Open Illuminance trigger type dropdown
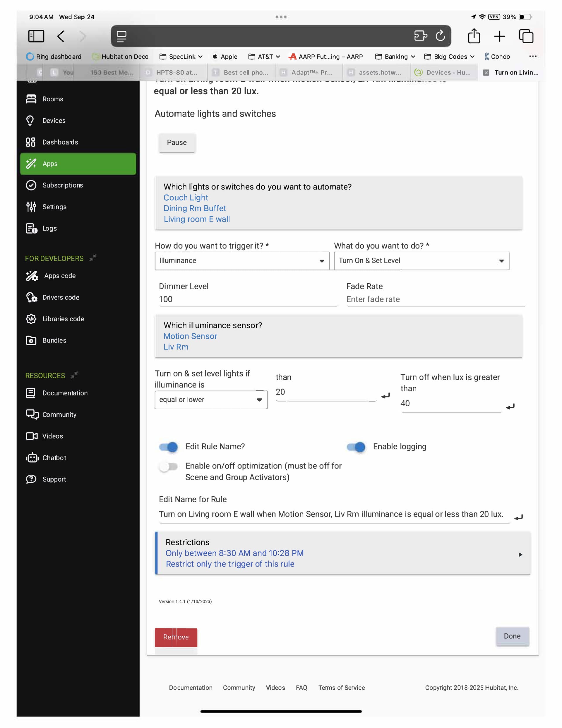This screenshot has width=562, height=728. [x=242, y=261]
